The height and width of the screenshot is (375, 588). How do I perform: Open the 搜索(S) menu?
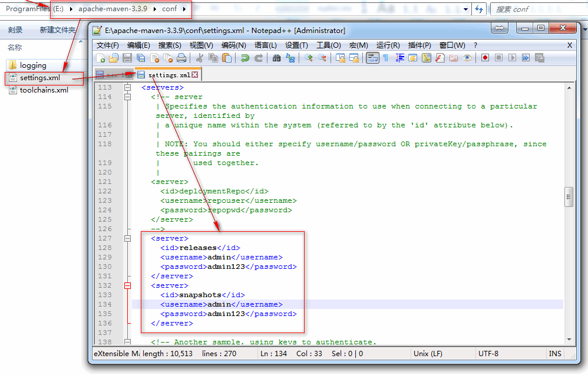170,45
